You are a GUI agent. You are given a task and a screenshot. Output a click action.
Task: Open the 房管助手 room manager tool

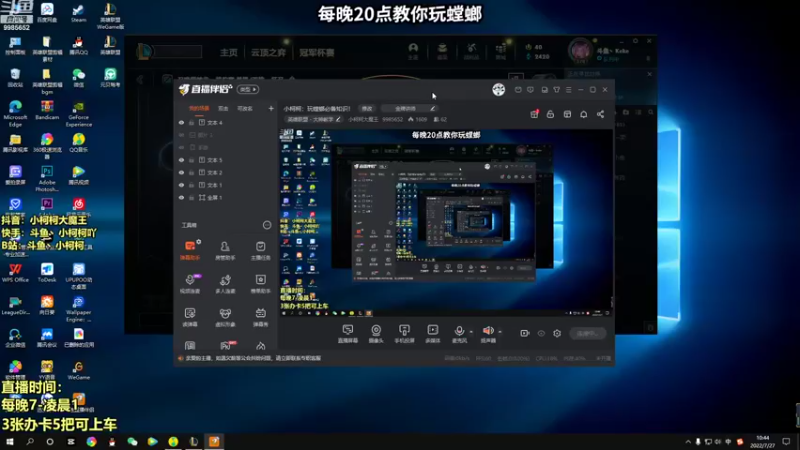[225, 250]
